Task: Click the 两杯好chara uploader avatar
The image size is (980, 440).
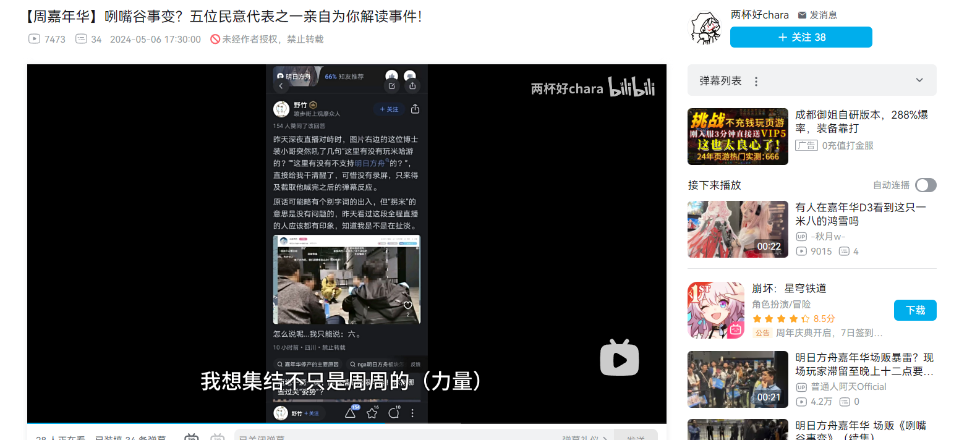Action: (705, 28)
